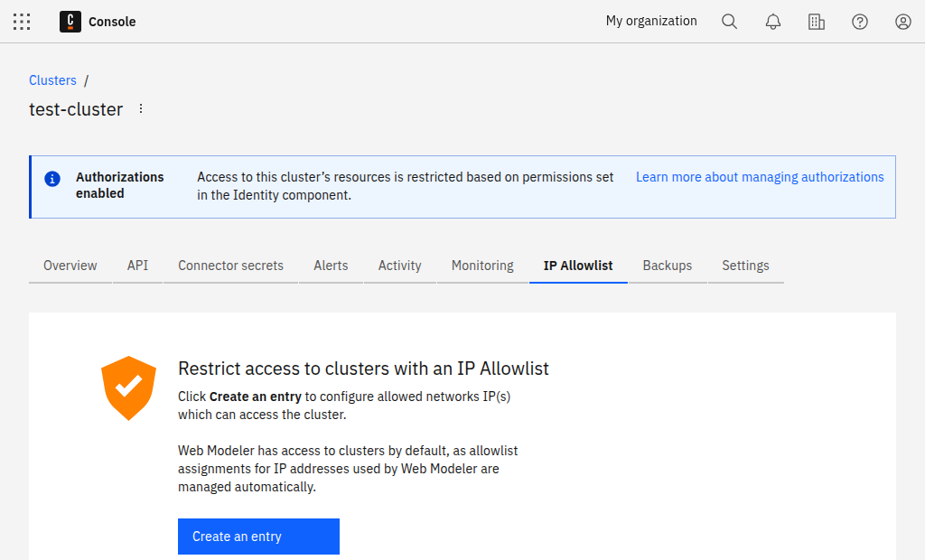The image size is (925, 560).
Task: Go to the Alerts tab
Action: tap(331, 266)
